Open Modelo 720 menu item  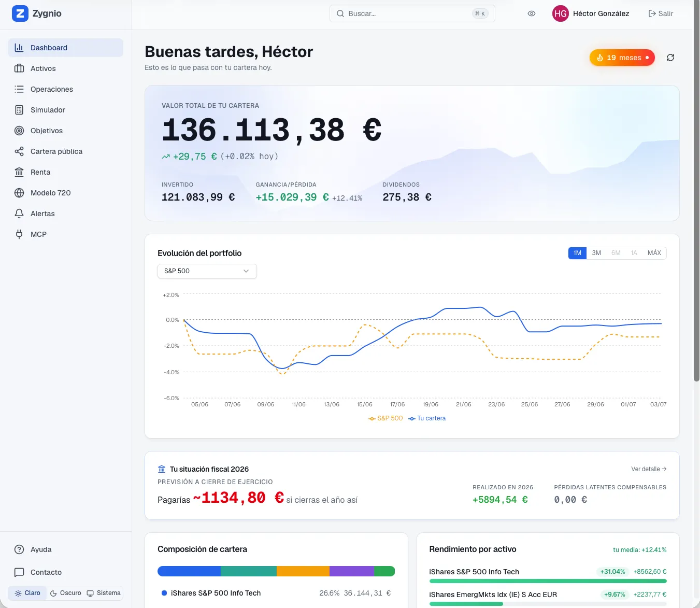pyautogui.click(x=65, y=193)
